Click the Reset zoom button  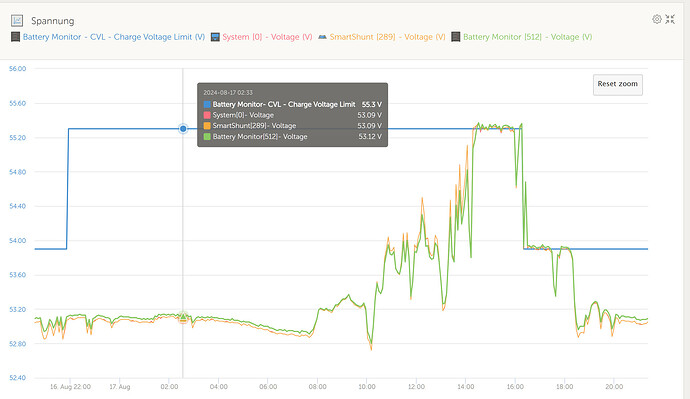[617, 84]
